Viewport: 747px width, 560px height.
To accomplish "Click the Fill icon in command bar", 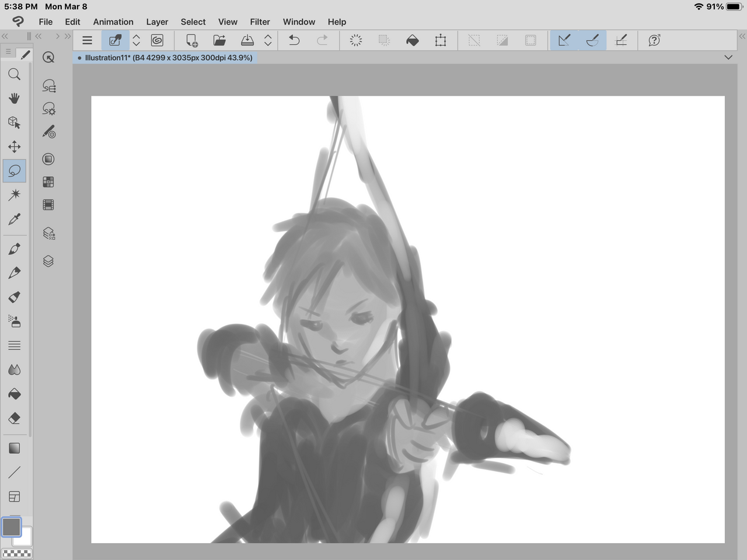I will coord(413,40).
